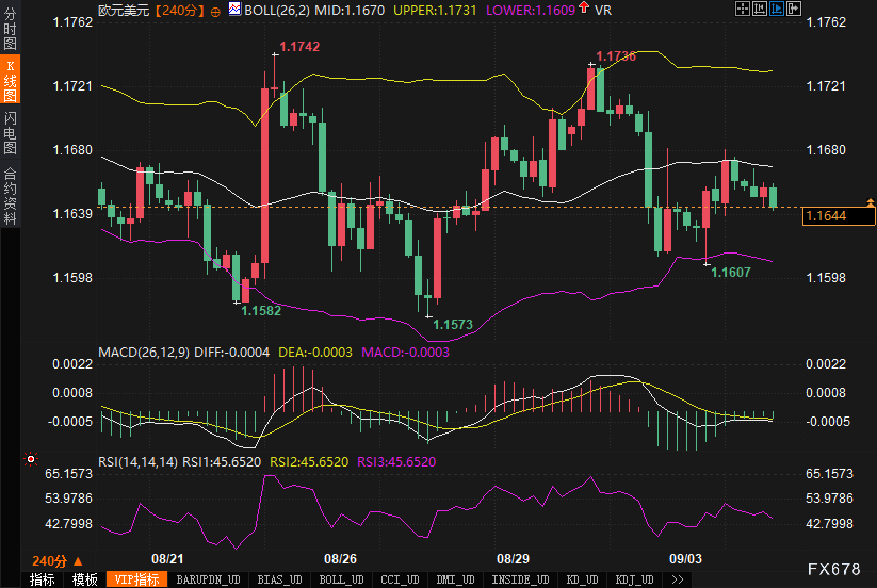877x588 pixels.
Task: Click the blue highlighted chart layout icon
Action: point(776,9)
